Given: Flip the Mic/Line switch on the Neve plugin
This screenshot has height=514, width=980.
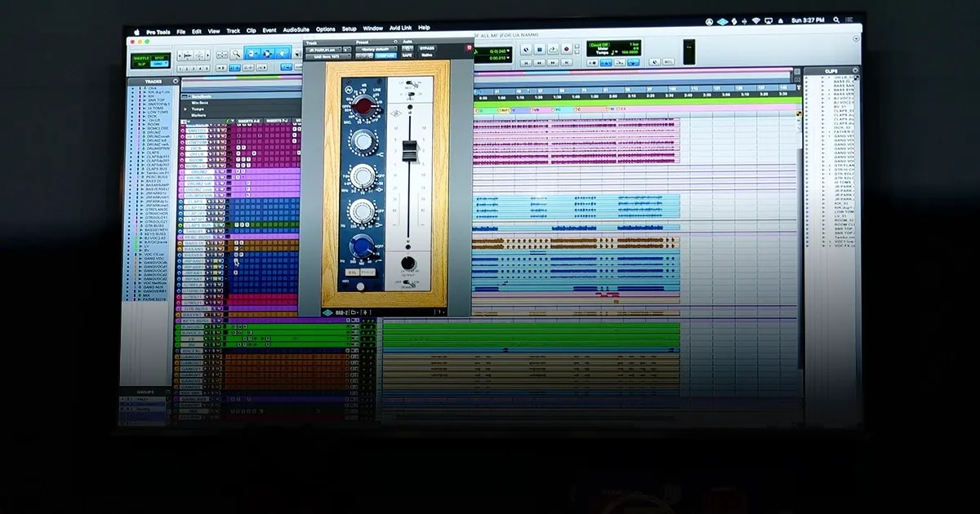Looking at the screenshot, I should (410, 83).
